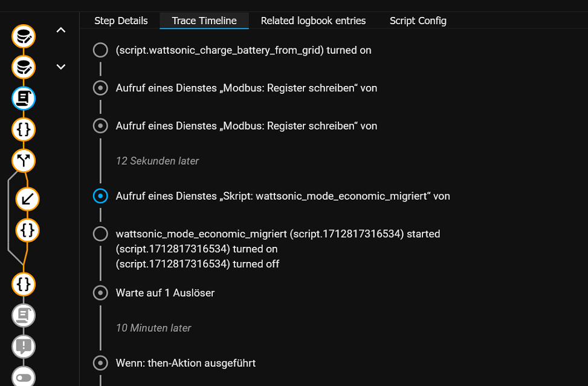This screenshot has height=386, width=588.
Task: Select the grey toggle-switch node at bottom
Action: (x=24, y=376)
